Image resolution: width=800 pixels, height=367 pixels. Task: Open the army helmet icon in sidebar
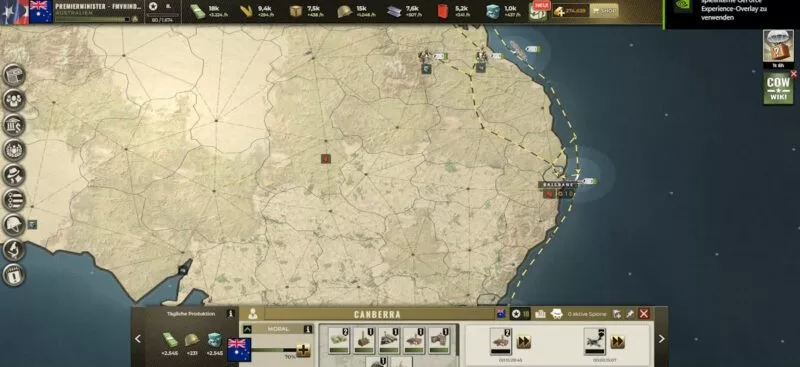[14, 225]
